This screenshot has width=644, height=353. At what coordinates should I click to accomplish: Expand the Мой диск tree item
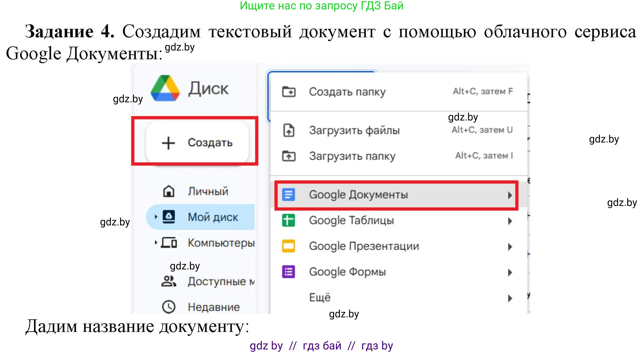156,217
